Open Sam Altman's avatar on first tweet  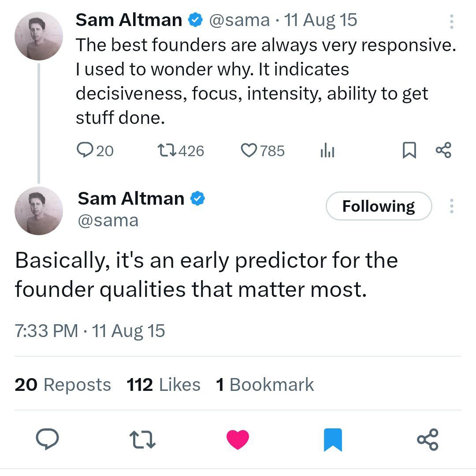pos(39,36)
